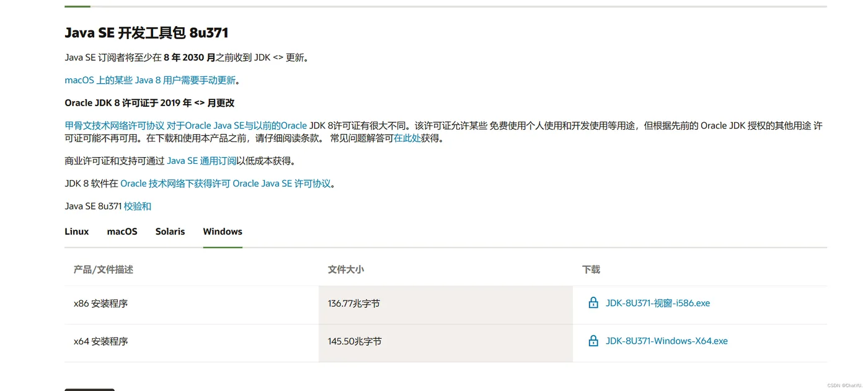Viewport: 868px width, 391px height.
Task: Click the 下载 column header
Action: 591,269
